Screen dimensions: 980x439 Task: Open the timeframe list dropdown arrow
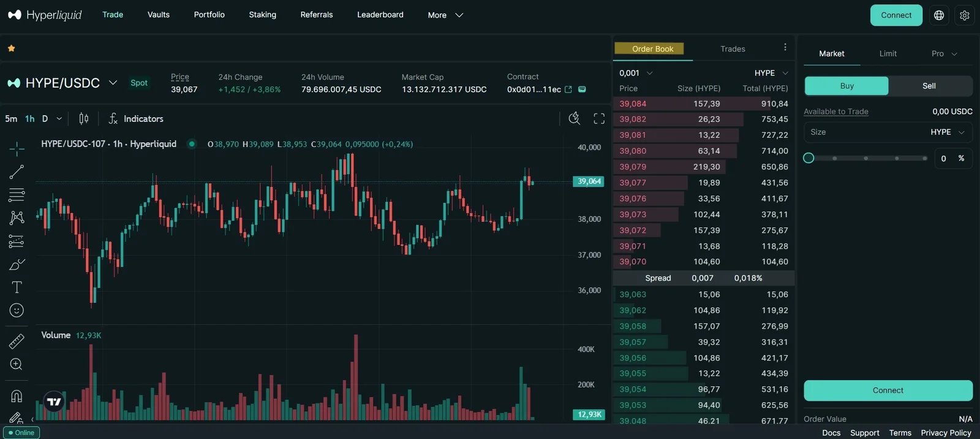[x=59, y=119]
